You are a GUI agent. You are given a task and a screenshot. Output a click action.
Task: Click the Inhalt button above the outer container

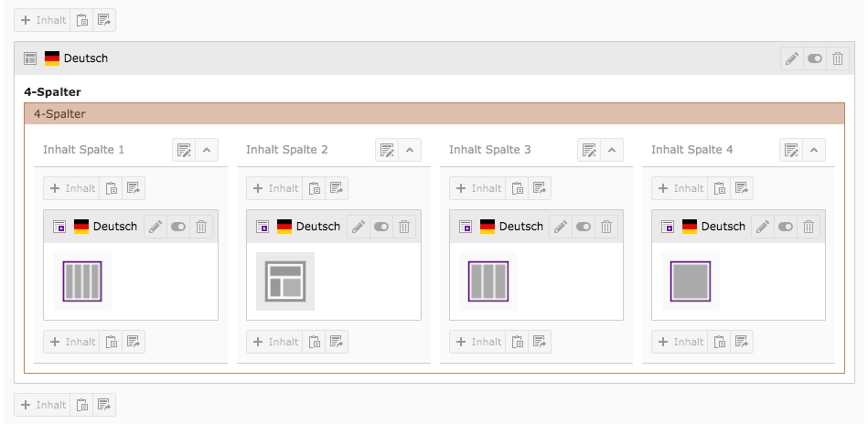click(x=43, y=20)
